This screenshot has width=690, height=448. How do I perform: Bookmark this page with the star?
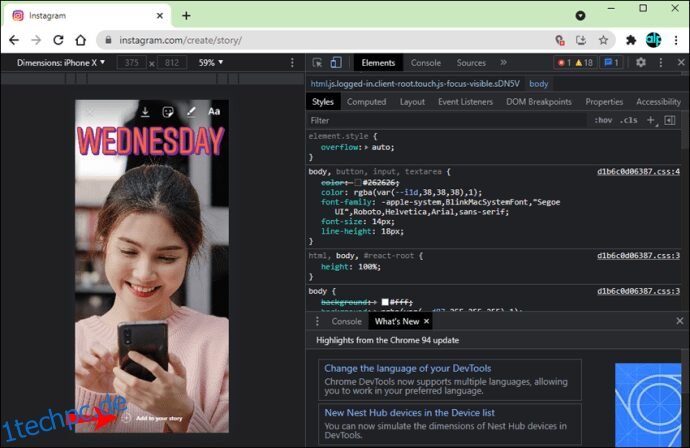pyautogui.click(x=603, y=40)
